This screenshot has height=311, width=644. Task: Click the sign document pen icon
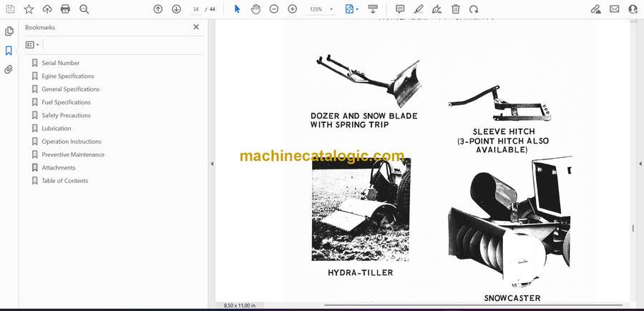coord(437,9)
